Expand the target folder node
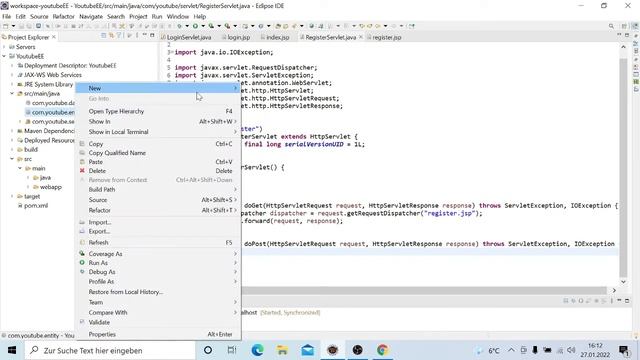The width and height of the screenshot is (640, 360). [12, 196]
